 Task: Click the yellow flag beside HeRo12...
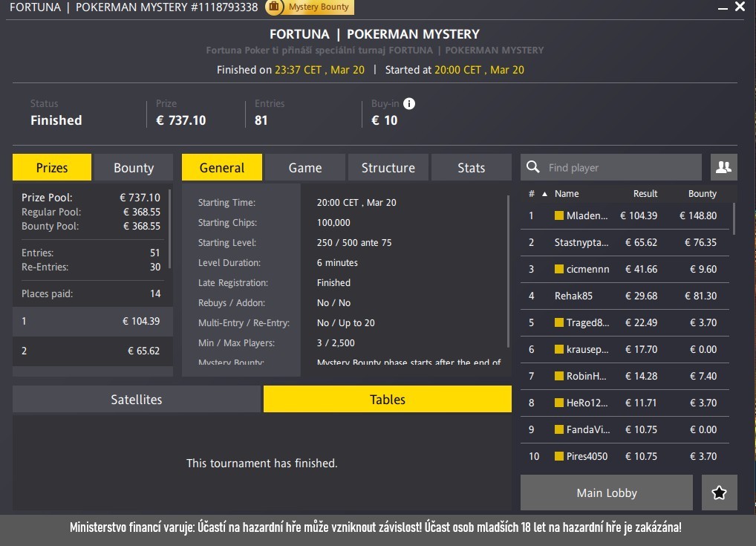tap(558, 403)
